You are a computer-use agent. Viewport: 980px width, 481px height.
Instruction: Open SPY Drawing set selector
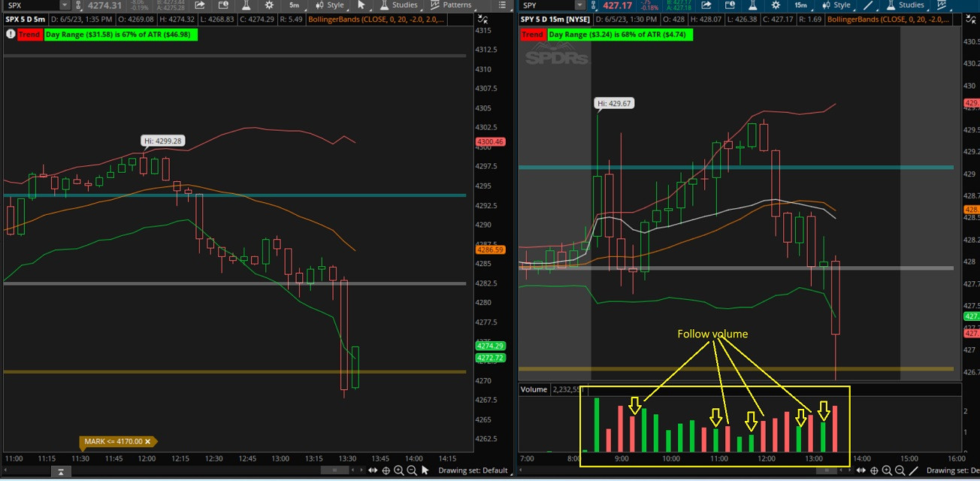953,470
